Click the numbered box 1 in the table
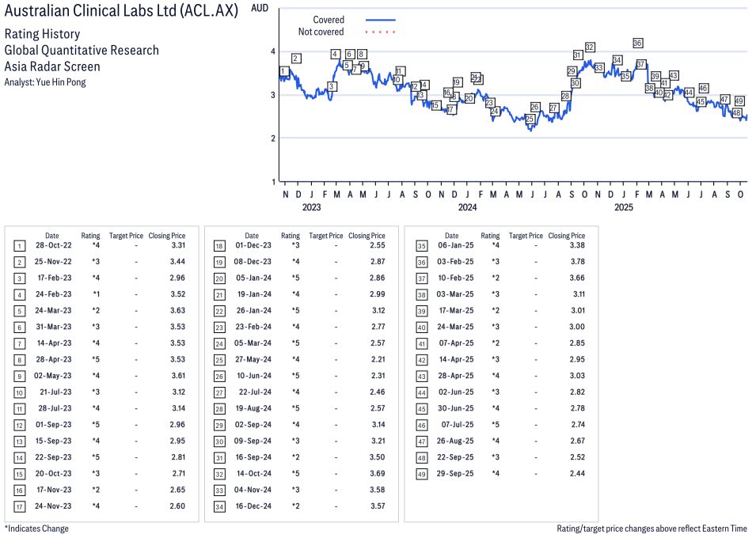Image resolution: width=756 pixels, height=534 pixels. pos(19,246)
